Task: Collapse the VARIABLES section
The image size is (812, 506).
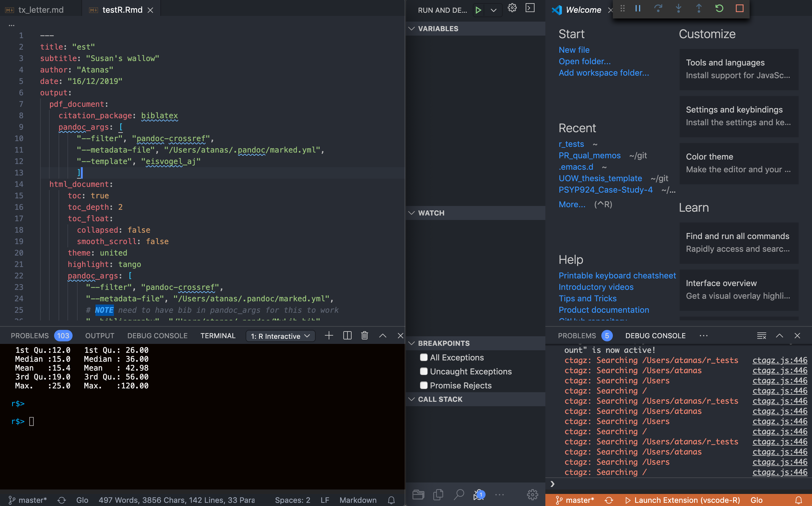Action: [412, 28]
